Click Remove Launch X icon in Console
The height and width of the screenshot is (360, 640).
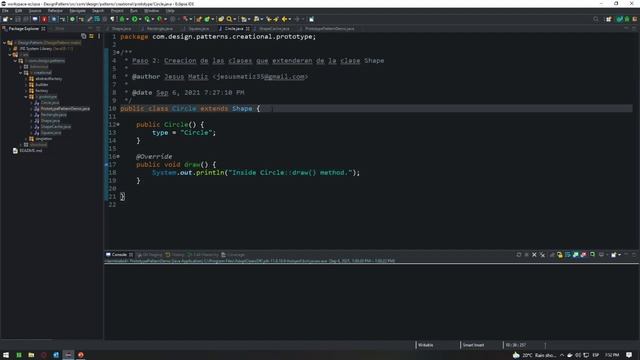click(x=534, y=255)
